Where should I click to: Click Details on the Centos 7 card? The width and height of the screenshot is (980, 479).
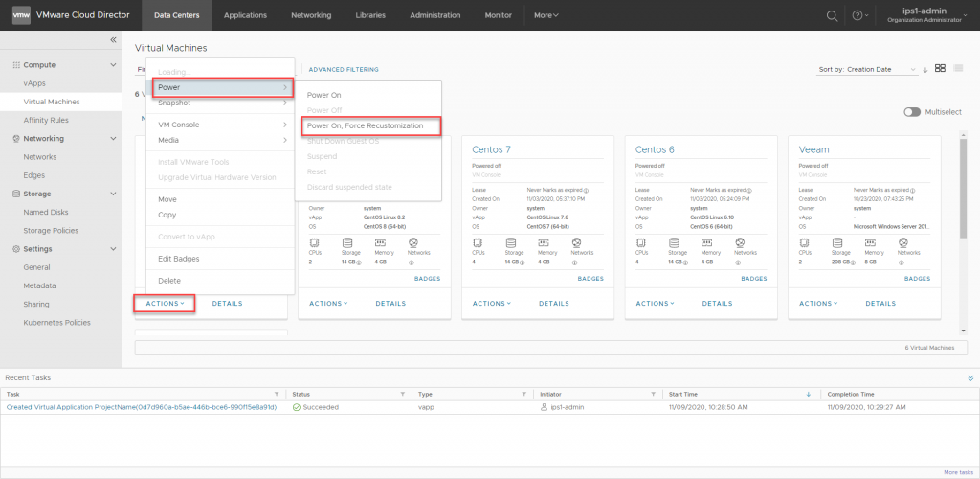(x=554, y=303)
